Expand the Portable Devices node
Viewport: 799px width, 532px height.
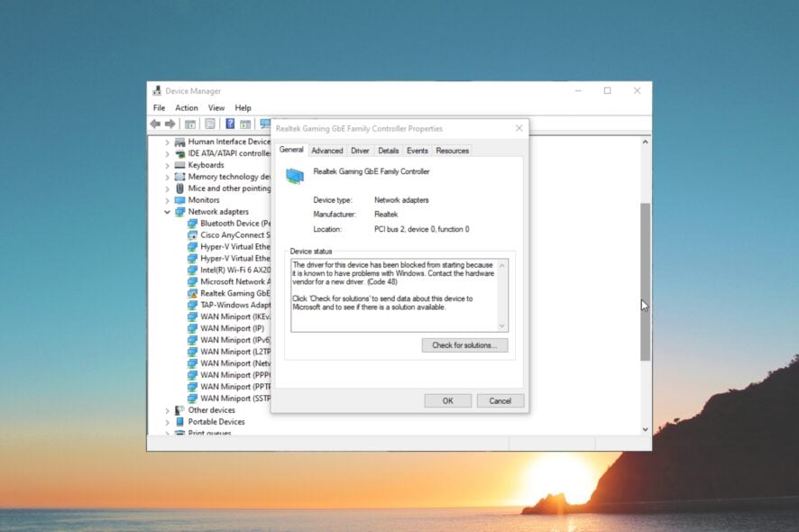point(167,422)
